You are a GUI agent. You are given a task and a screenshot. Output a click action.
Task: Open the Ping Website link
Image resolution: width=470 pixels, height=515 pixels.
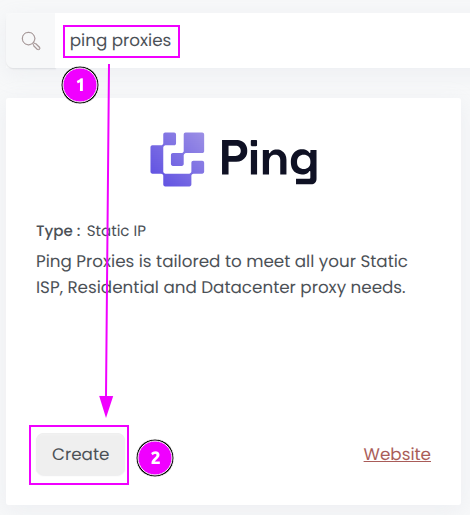coord(397,454)
